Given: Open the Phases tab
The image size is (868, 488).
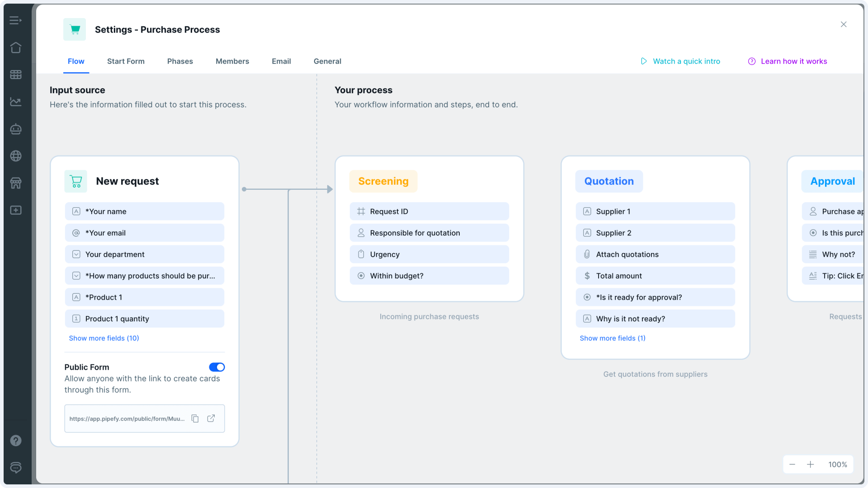Looking at the screenshot, I should point(180,61).
